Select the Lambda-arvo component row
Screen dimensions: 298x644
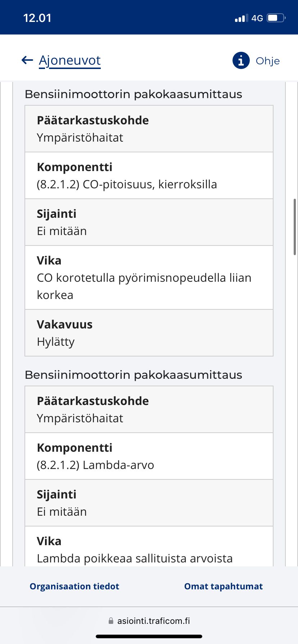[149, 456]
